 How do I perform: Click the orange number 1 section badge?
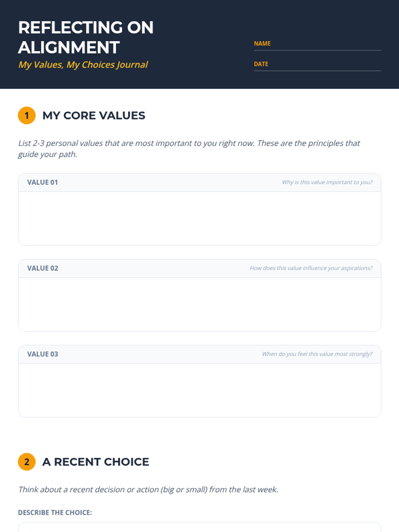pyautogui.click(x=27, y=115)
